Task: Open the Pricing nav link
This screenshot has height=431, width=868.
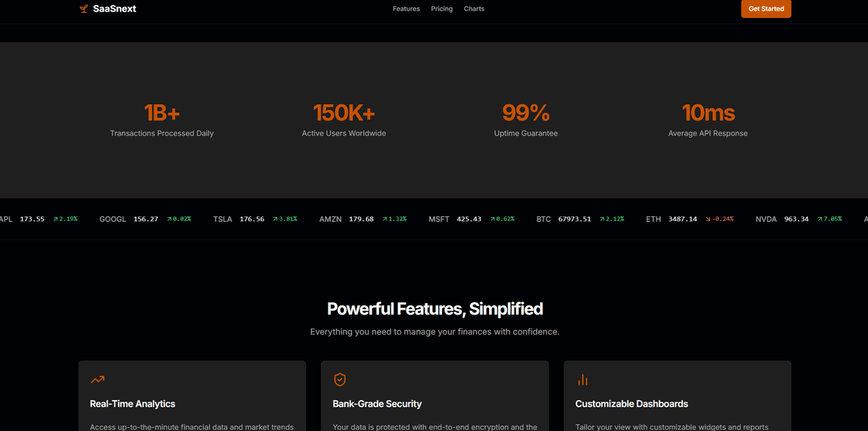Action: (442, 9)
